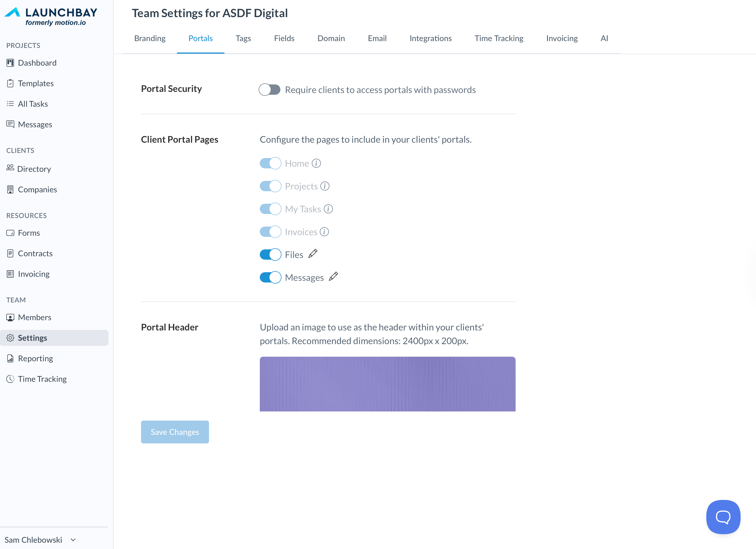Open the Integrations tab
Image resolution: width=756 pixels, height=549 pixels.
[430, 38]
